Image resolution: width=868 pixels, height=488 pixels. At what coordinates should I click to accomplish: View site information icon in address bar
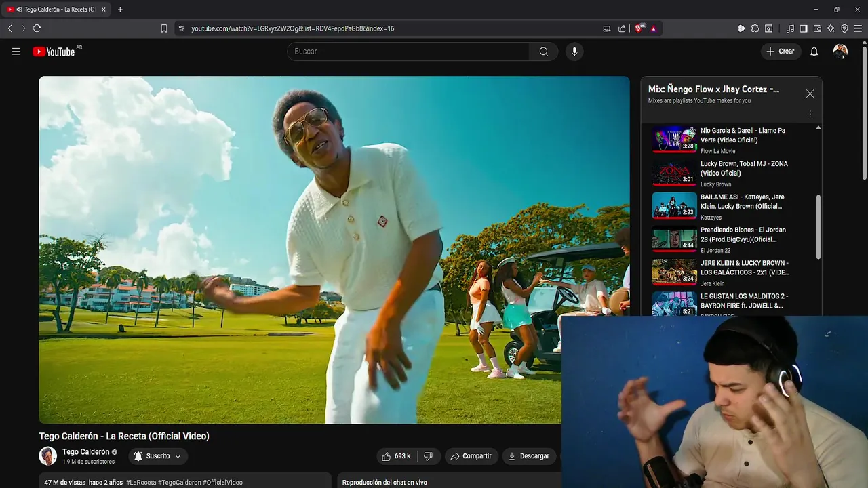point(181,28)
